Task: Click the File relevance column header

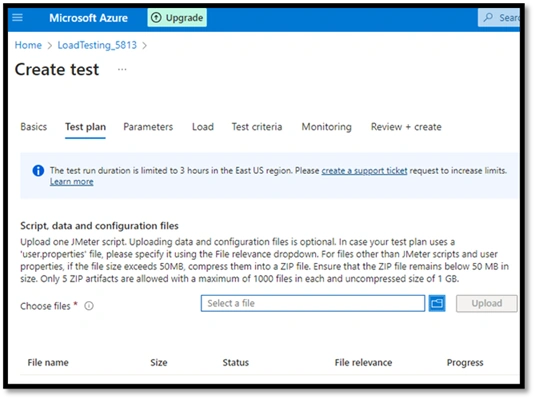Action: (363, 362)
